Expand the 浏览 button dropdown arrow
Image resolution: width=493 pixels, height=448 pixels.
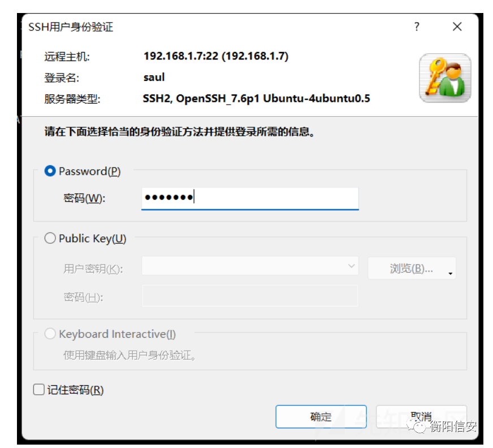450,273
